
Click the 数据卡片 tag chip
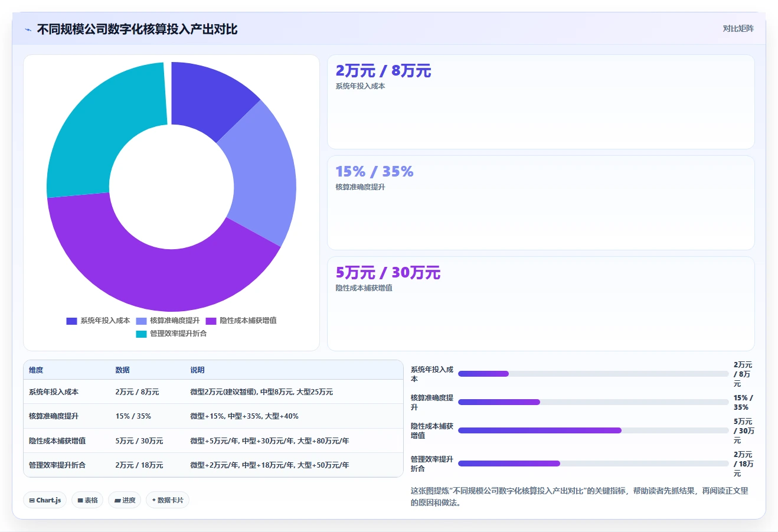coord(168,500)
